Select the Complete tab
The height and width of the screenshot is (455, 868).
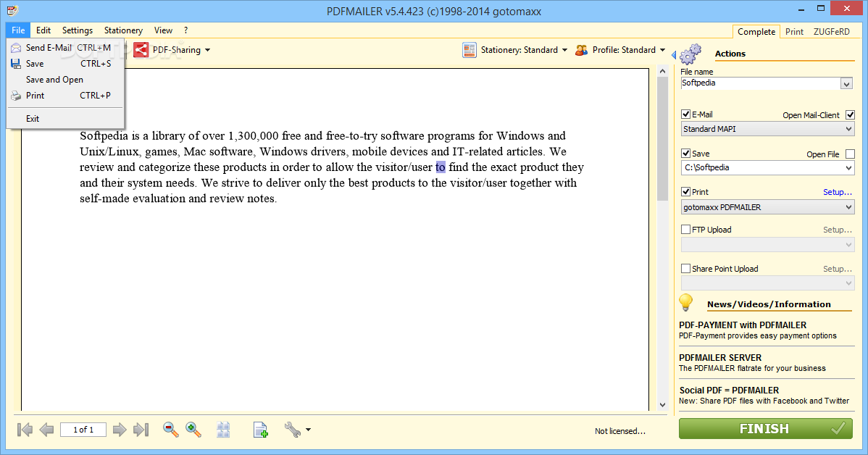tap(756, 32)
